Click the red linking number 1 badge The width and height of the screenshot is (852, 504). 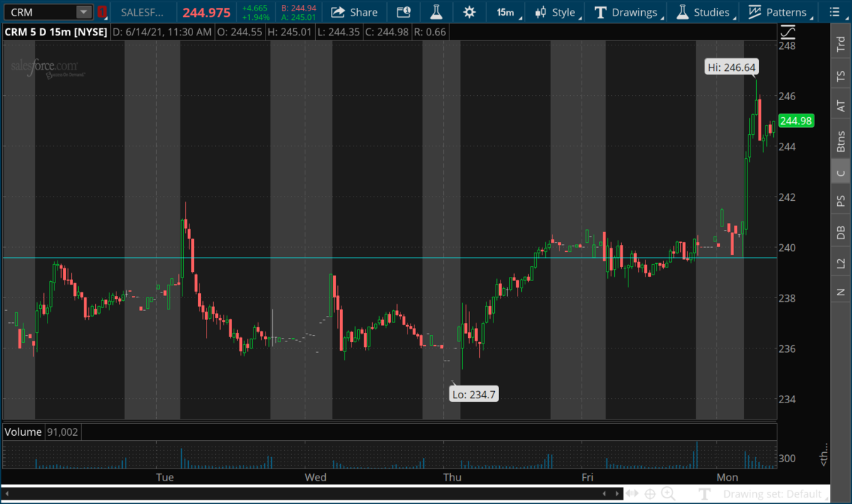[102, 12]
